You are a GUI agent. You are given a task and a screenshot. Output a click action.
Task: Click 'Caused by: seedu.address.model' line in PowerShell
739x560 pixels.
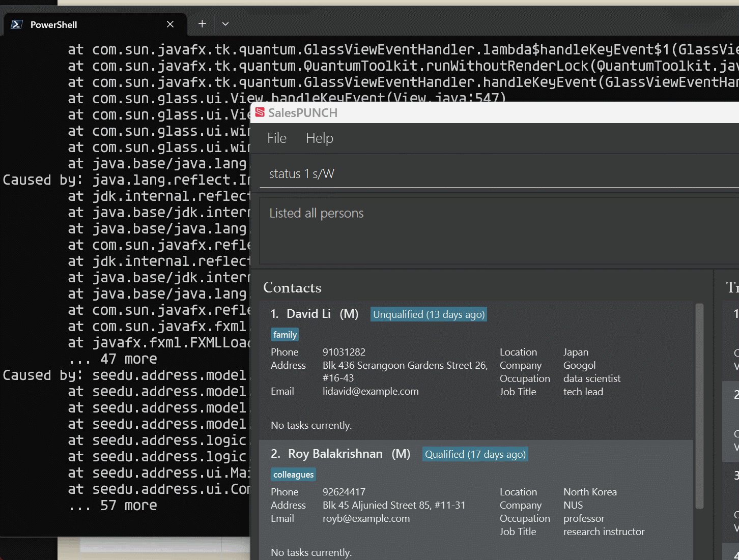pos(127,375)
